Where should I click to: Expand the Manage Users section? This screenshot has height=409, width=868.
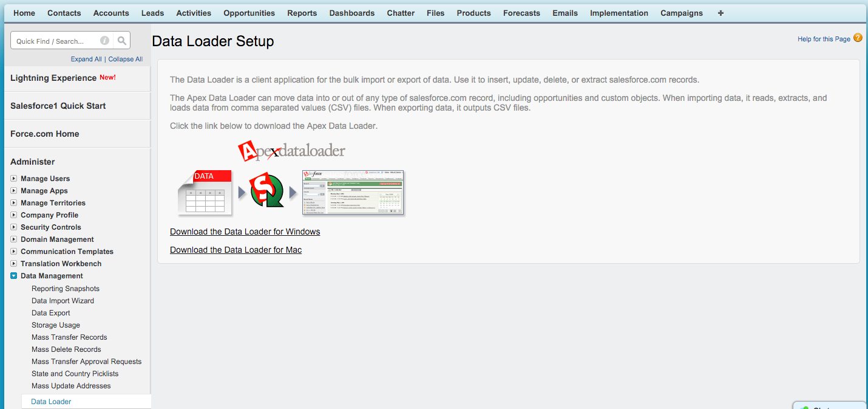click(x=14, y=179)
